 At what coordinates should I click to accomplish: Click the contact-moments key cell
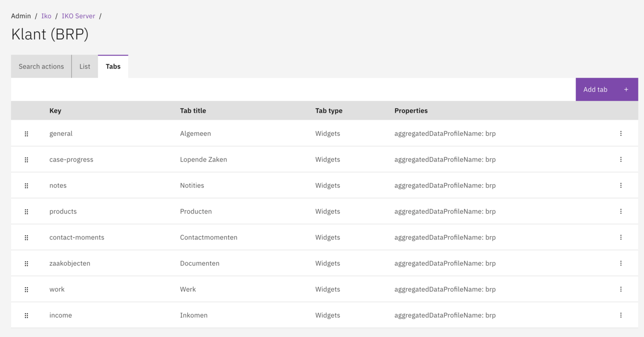coord(77,238)
